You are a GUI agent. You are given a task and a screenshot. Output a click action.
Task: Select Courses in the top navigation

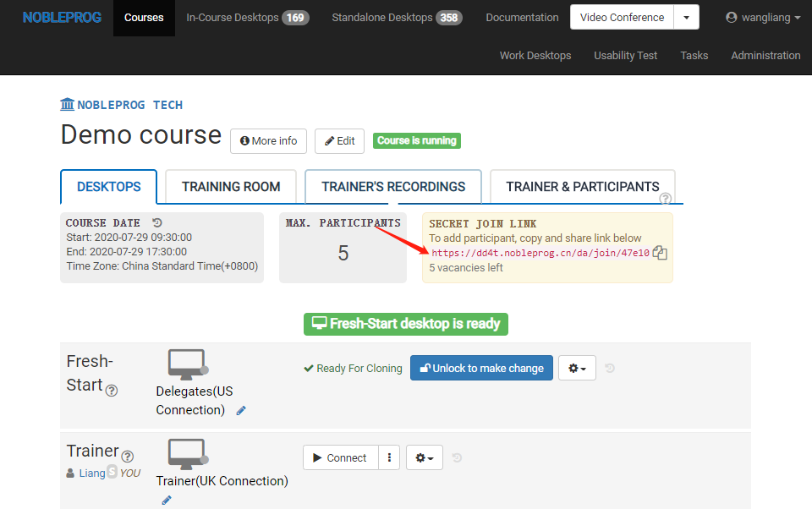point(144,18)
